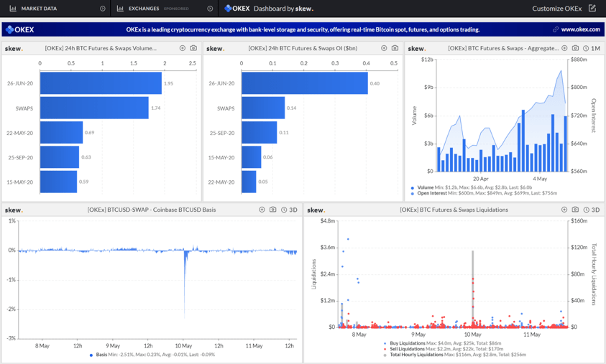This screenshot has height=364, width=606.
Task: Expand the BTCUSD-SWAP Basis chart
Action: [x=262, y=210]
